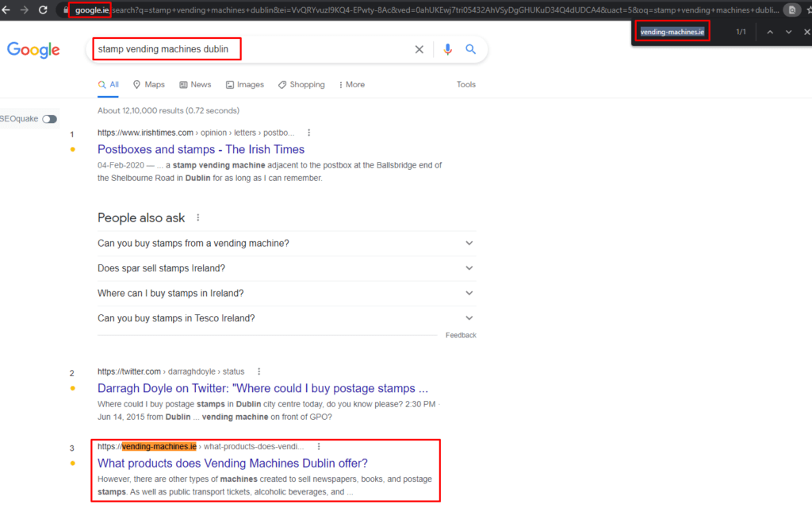Click the 1/1 find match counter
Image resolution: width=812 pixels, height=508 pixels.
(x=741, y=32)
